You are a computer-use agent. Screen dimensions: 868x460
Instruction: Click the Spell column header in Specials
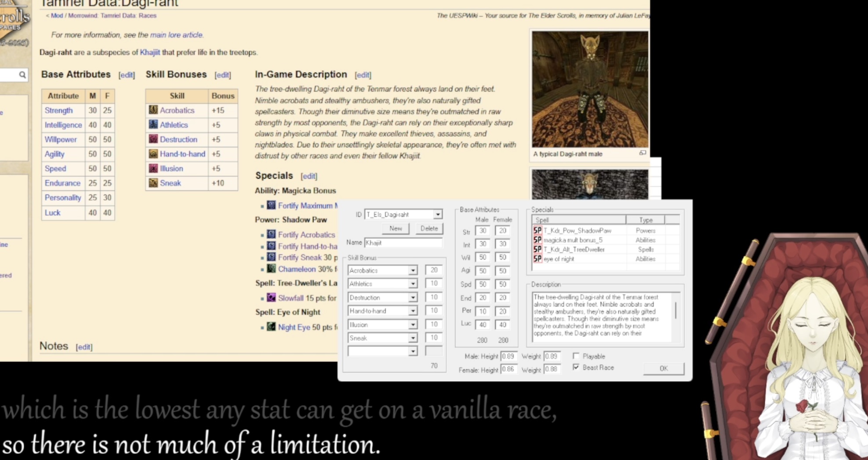(x=579, y=220)
